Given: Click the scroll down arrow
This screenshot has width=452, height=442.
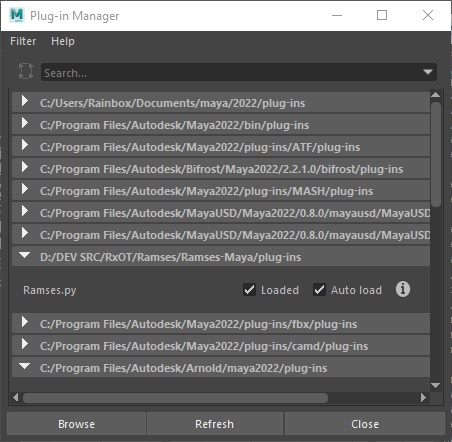Looking at the screenshot, I should 435,385.
